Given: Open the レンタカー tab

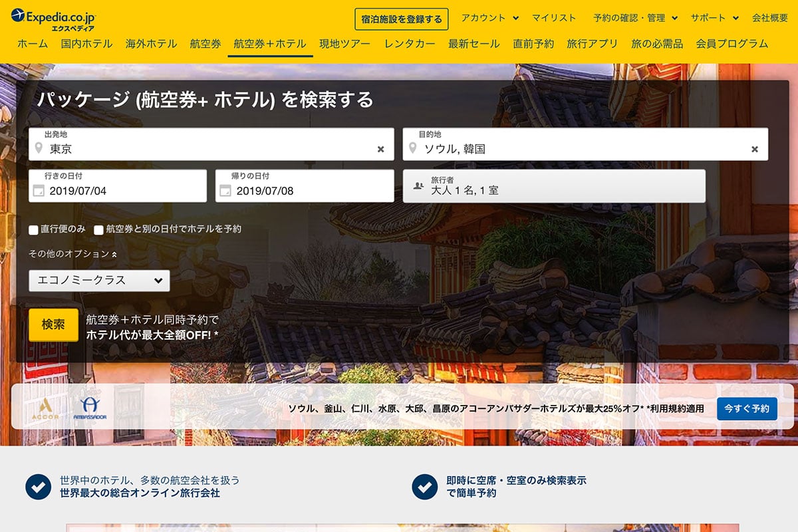Looking at the screenshot, I should (410, 44).
